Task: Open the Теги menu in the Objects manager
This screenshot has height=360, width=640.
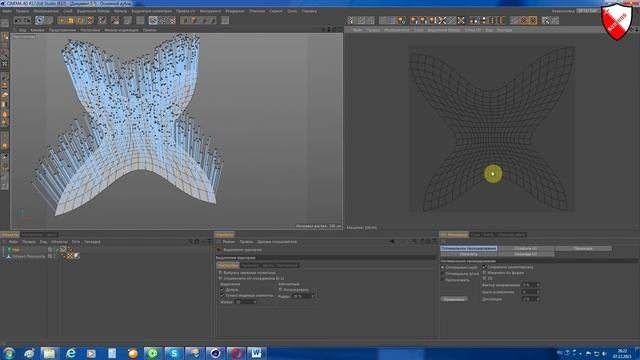Action: tap(76, 242)
